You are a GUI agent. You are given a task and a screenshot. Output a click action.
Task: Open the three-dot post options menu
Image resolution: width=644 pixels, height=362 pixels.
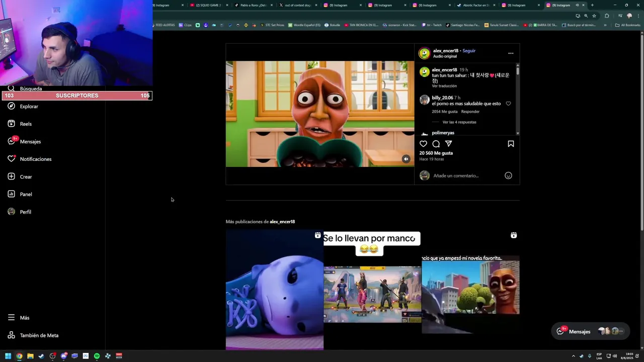click(x=511, y=53)
